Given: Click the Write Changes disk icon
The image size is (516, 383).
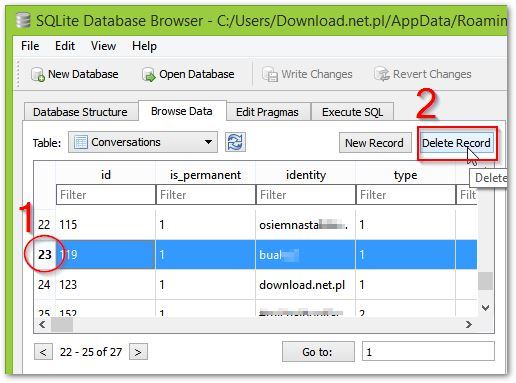Looking at the screenshot, I should pos(270,74).
